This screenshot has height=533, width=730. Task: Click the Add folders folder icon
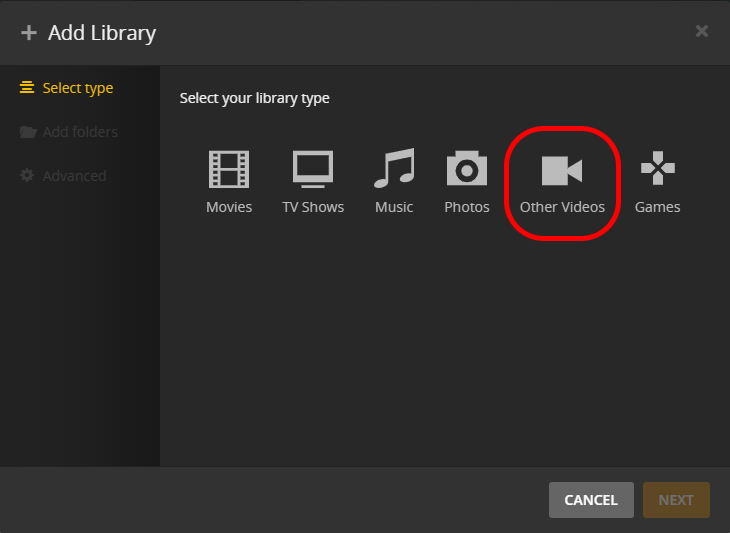coord(28,132)
